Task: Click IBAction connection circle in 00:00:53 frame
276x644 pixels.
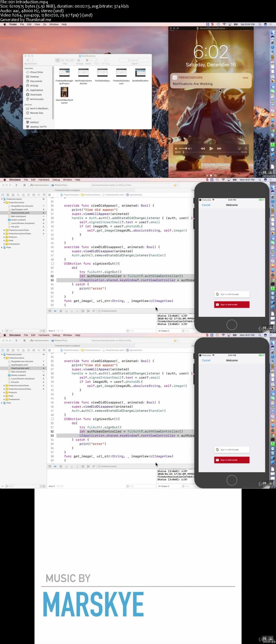Action: coord(52,264)
